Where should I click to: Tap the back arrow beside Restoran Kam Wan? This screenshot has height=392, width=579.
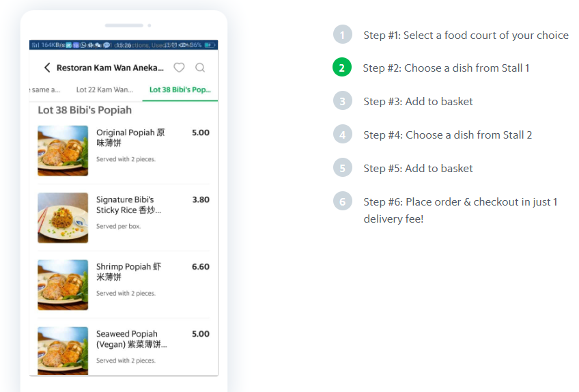pyautogui.click(x=47, y=68)
